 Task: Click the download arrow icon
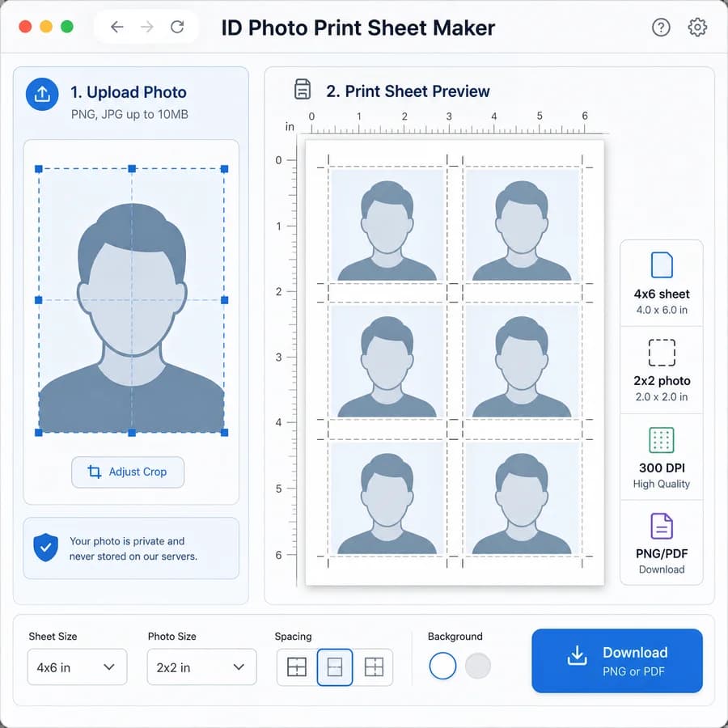pyautogui.click(x=577, y=655)
